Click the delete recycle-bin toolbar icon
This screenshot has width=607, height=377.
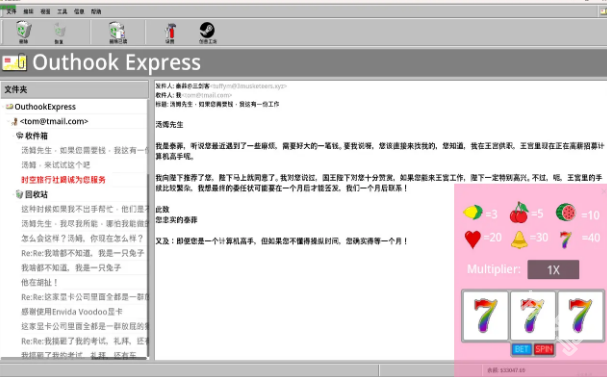tap(24, 29)
